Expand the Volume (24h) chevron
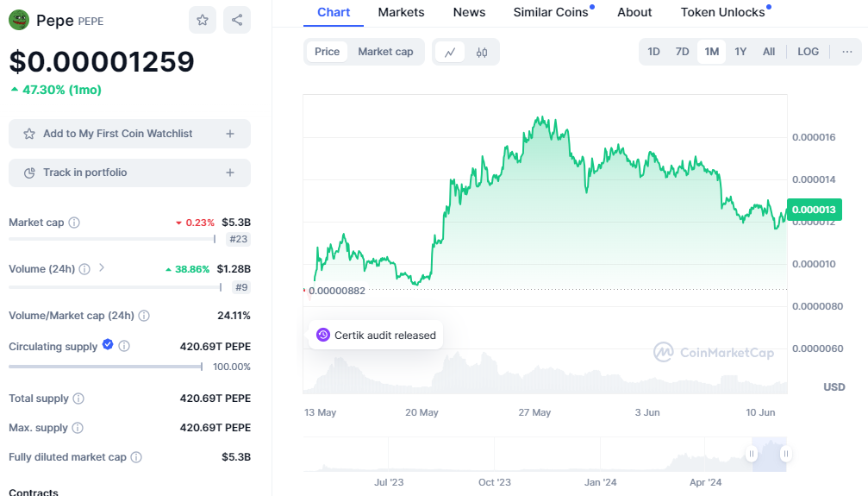The width and height of the screenshot is (868, 496). click(102, 268)
